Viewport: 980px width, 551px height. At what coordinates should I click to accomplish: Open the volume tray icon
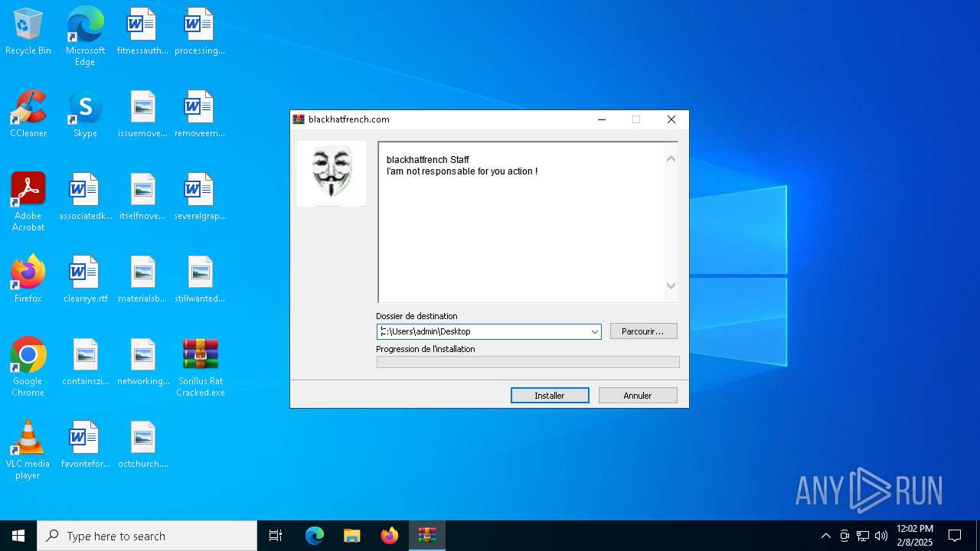881,536
